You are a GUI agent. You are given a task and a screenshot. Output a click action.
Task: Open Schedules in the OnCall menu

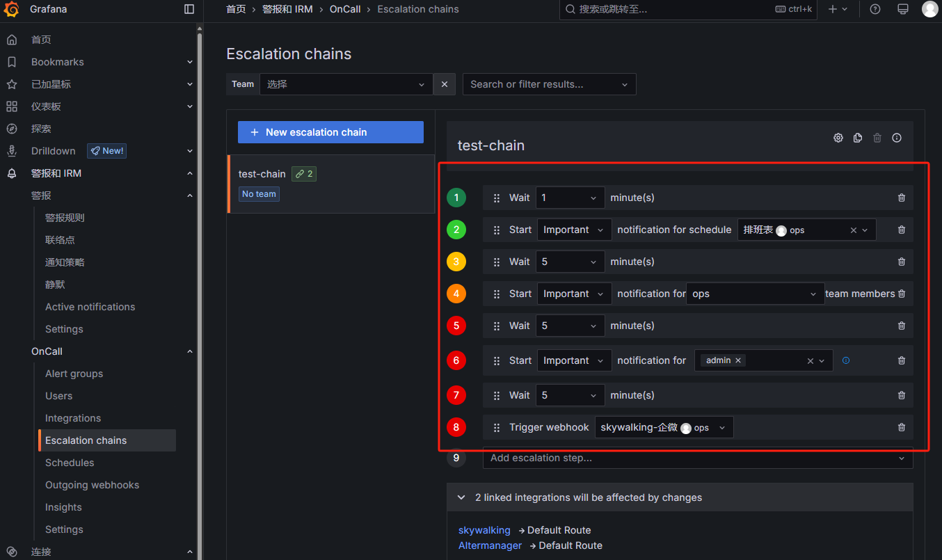tap(70, 463)
